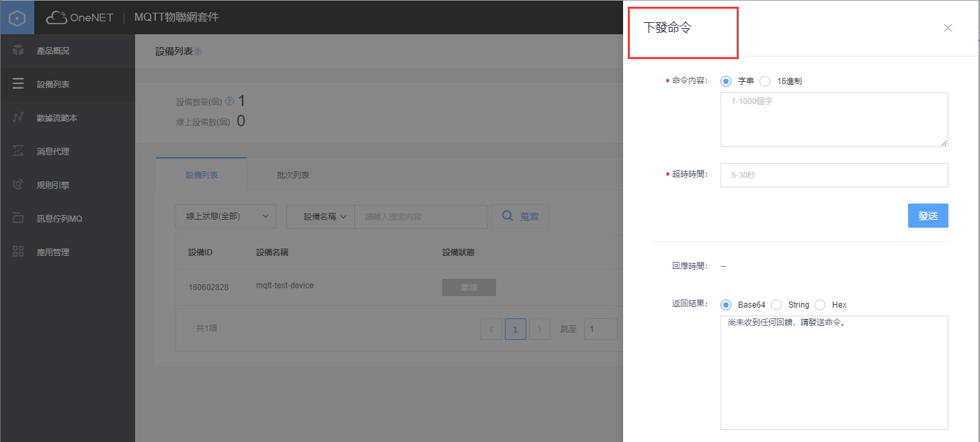The image size is (980, 442).
Task: Select the 16進制 command content radio
Action: coord(765,81)
